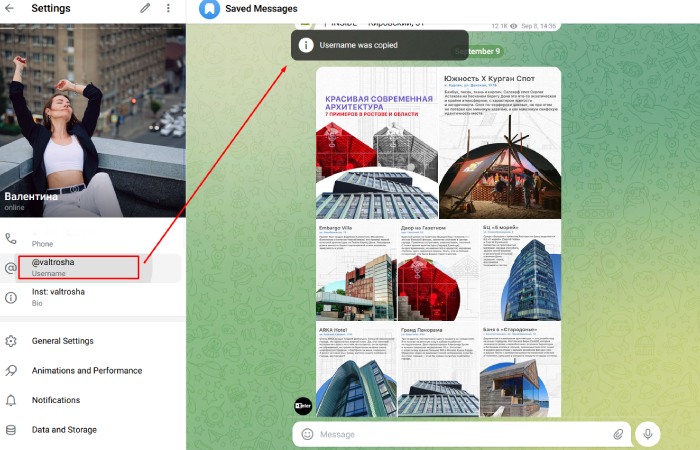Click the black channel avatar beside the post
Image resolution: width=700 pixels, height=450 pixels.
click(x=304, y=406)
